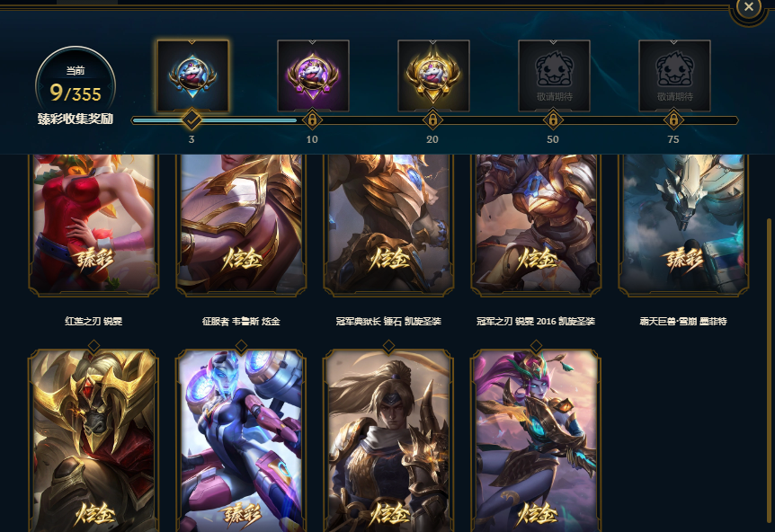Select the gold poro reward icon
Screen dimensions: 775x532
pyautogui.click(x=433, y=75)
